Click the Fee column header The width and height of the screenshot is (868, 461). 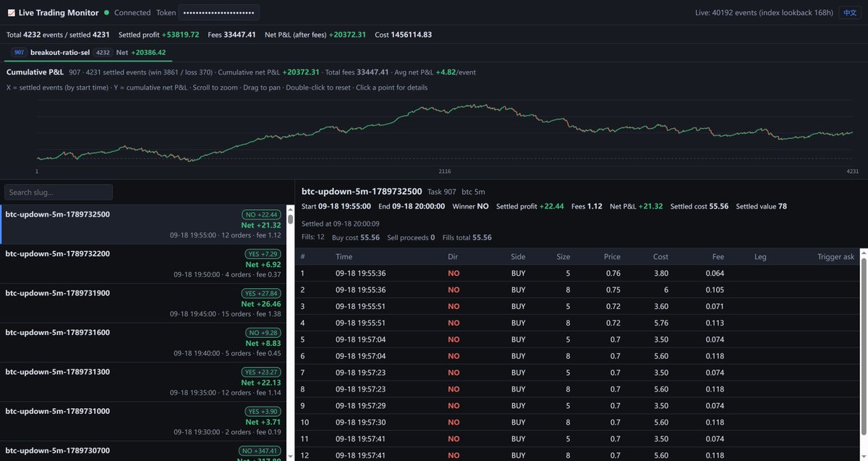coord(718,257)
